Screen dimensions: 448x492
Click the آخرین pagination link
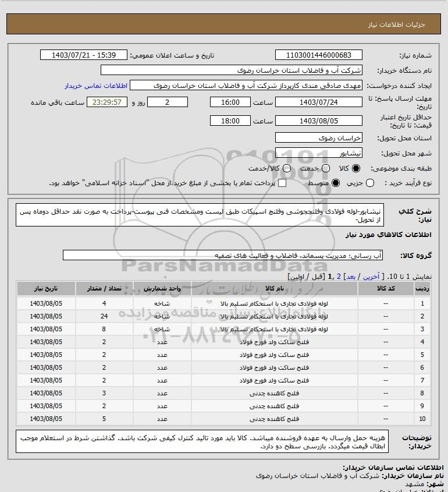[371, 277]
